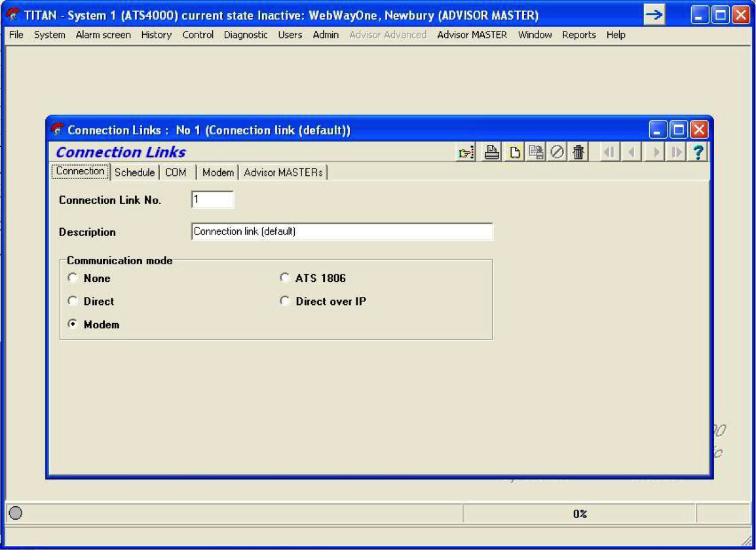
Task: Click the Connection Link No. field
Action: (212, 200)
